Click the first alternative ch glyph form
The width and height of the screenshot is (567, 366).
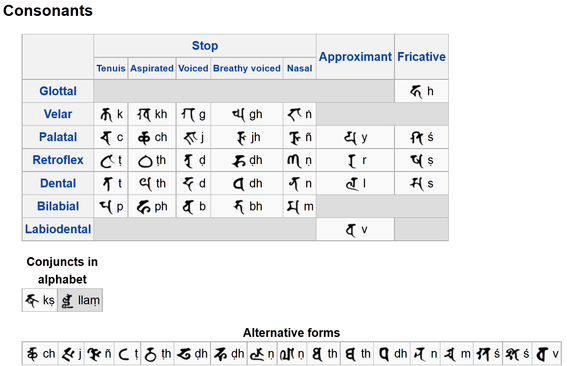coord(32,354)
